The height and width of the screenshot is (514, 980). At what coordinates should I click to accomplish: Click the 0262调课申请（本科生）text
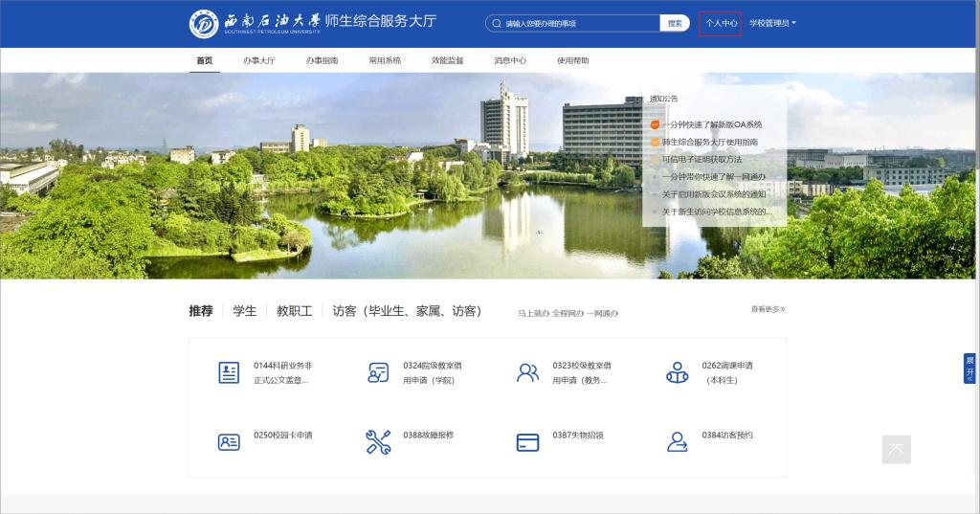tap(727, 372)
